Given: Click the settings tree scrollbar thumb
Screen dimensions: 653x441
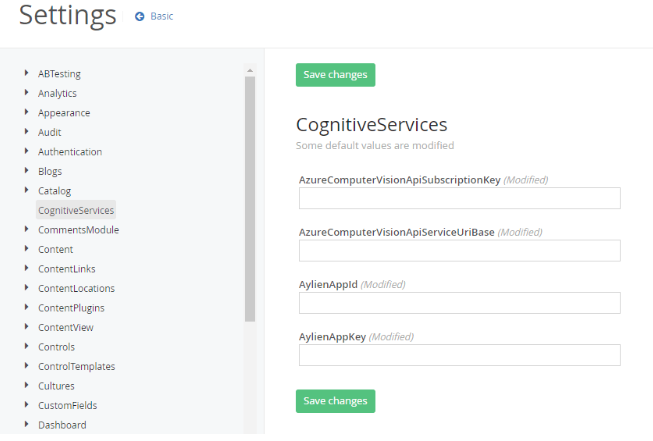Looking at the screenshot, I should 250,199.
